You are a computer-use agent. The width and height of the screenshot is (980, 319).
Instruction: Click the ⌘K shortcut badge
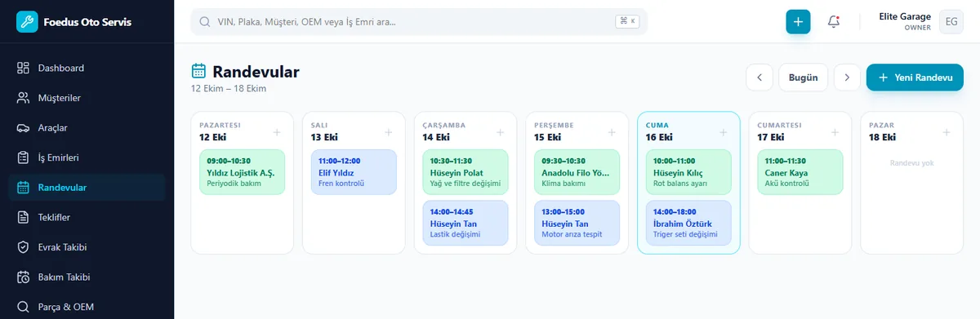coord(627,21)
